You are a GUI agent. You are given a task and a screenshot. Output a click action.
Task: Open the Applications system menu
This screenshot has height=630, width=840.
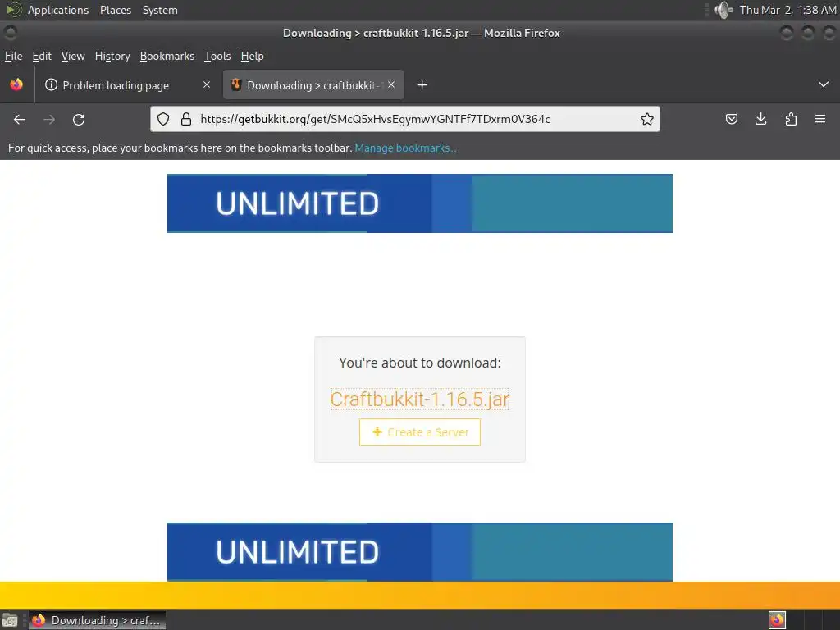58,10
